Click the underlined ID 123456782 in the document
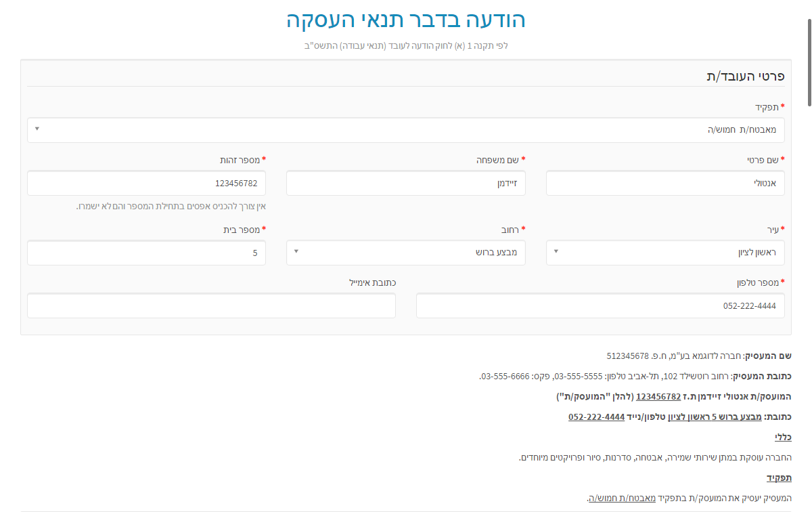The height and width of the screenshot is (512, 812). tap(658, 396)
